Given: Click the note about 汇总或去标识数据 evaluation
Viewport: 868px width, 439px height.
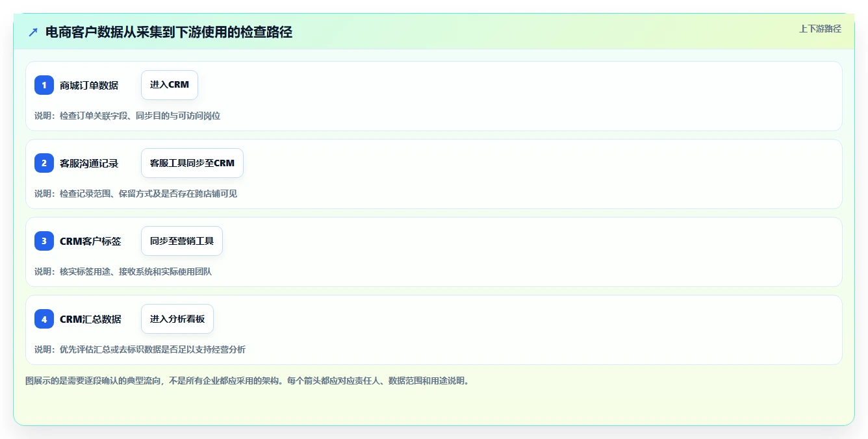Looking at the screenshot, I should click(140, 349).
